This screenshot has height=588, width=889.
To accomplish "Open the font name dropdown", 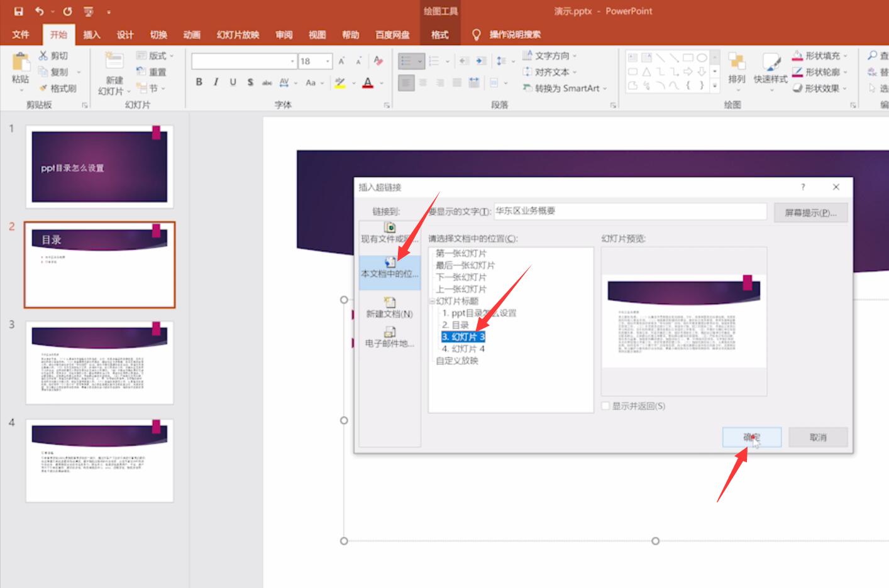I will [292, 61].
